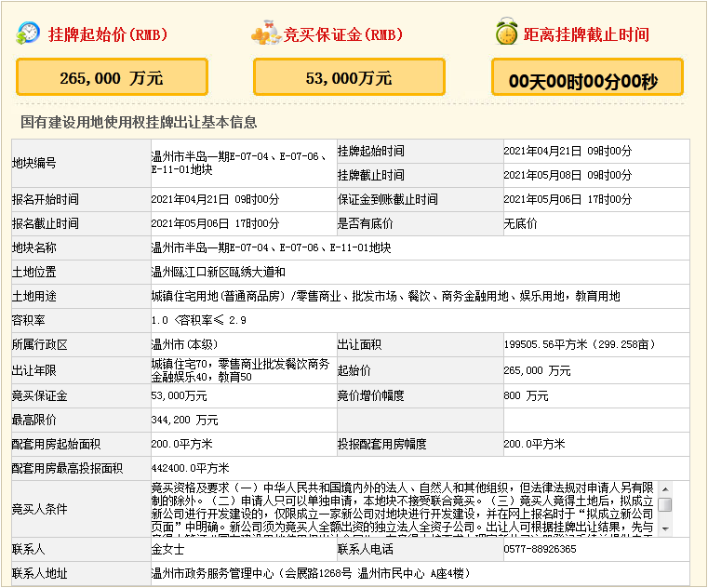Click the 265,000 万元 starting price box
This screenshot has height=588, width=708.
pos(112,77)
